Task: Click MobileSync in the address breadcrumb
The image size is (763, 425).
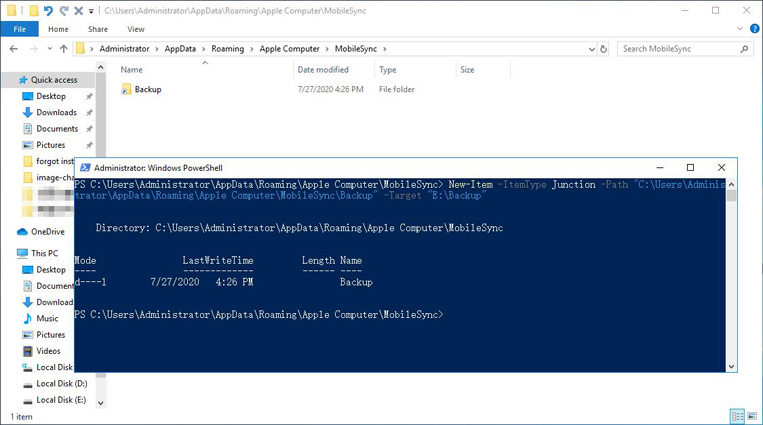Action: [356, 49]
